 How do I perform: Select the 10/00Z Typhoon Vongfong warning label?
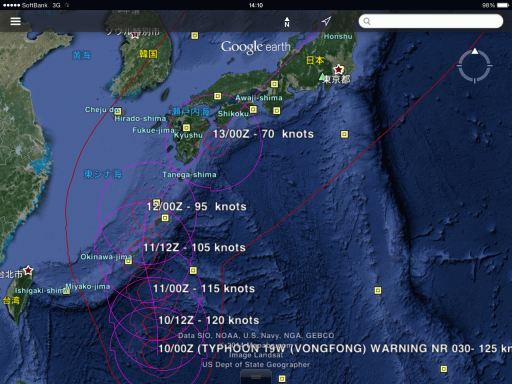tap(335, 349)
